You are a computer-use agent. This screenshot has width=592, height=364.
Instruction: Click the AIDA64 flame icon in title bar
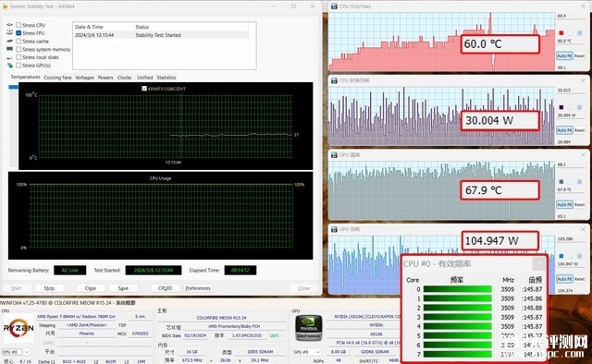click(x=5, y=6)
